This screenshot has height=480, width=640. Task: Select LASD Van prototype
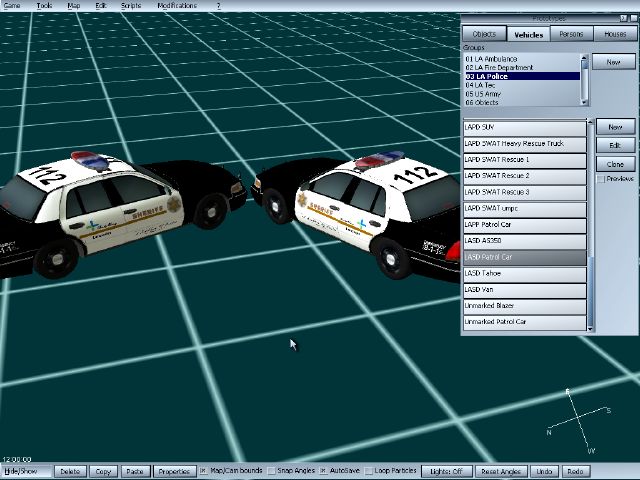tap(525, 290)
